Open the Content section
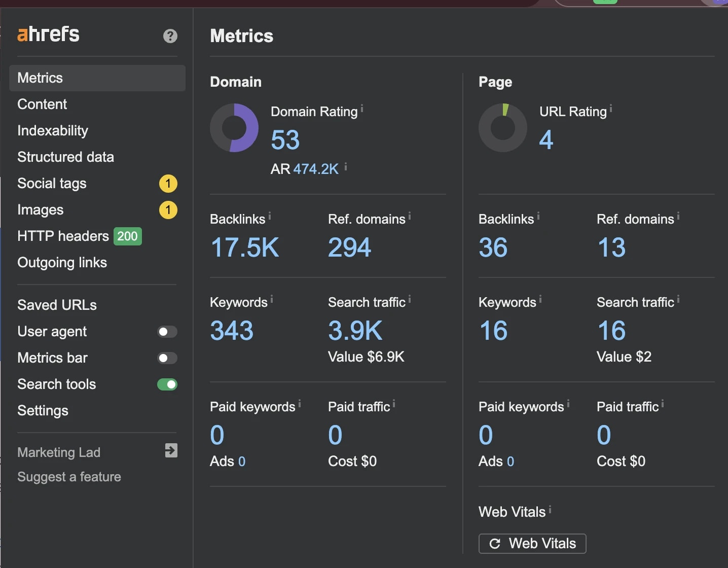Viewport: 728px width, 568px height. [42, 104]
